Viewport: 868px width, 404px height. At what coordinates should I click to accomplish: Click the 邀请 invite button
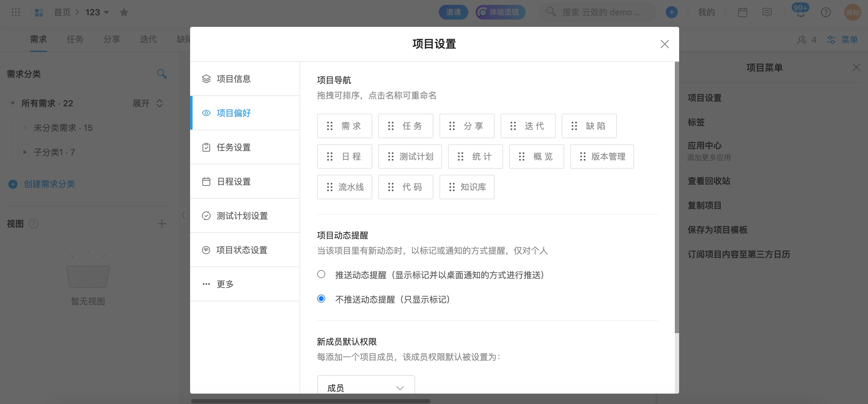coord(454,13)
